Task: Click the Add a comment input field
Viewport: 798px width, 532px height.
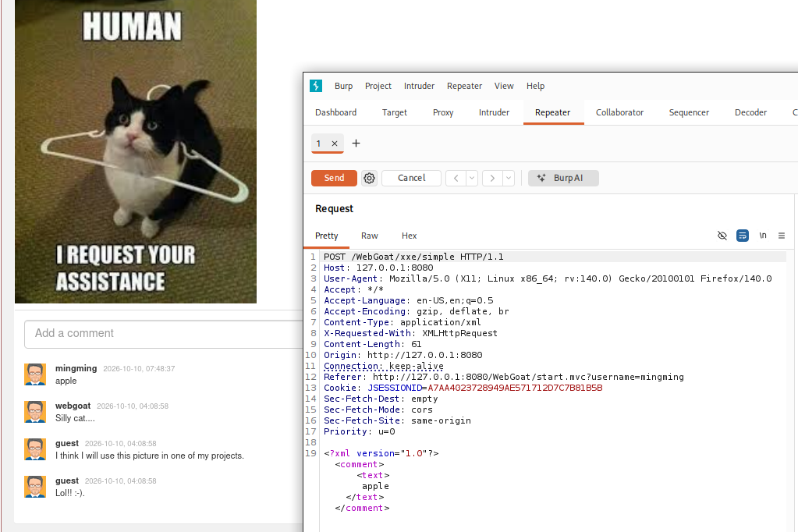Action: 164,334
